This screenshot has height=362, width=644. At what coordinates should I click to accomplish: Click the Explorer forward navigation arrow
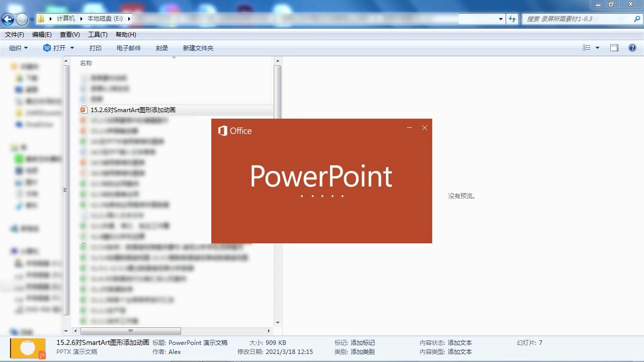[x=22, y=19]
